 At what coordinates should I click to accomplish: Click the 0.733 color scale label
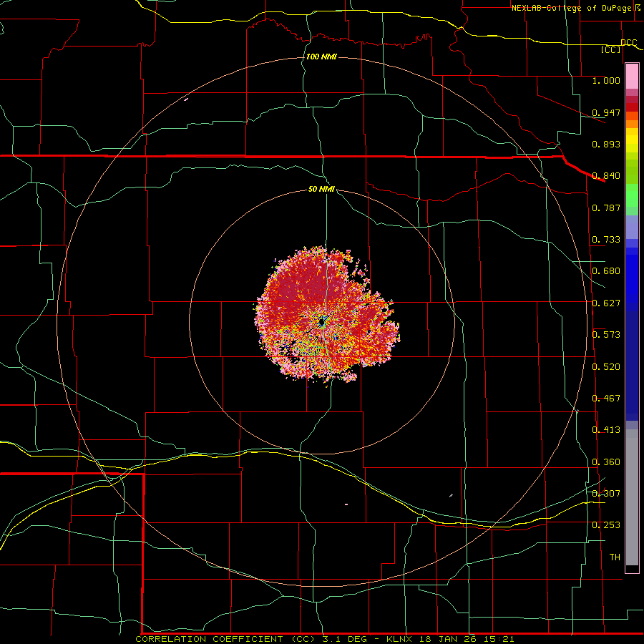click(606, 240)
